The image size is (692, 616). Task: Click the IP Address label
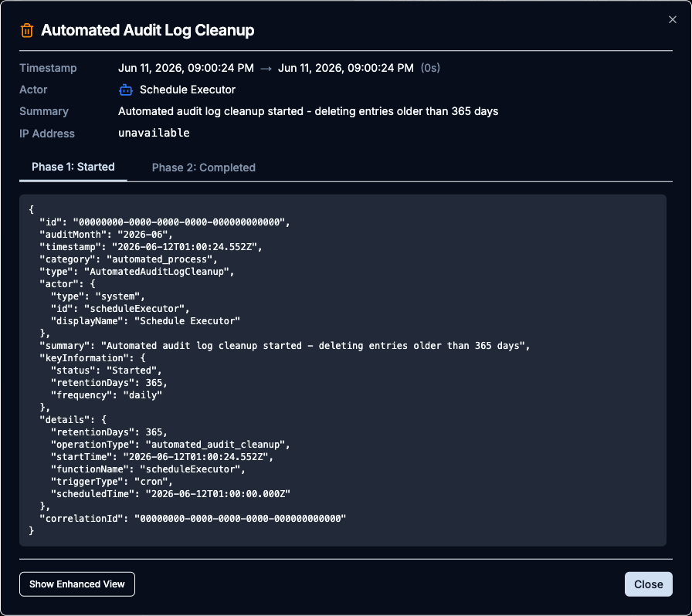point(47,134)
